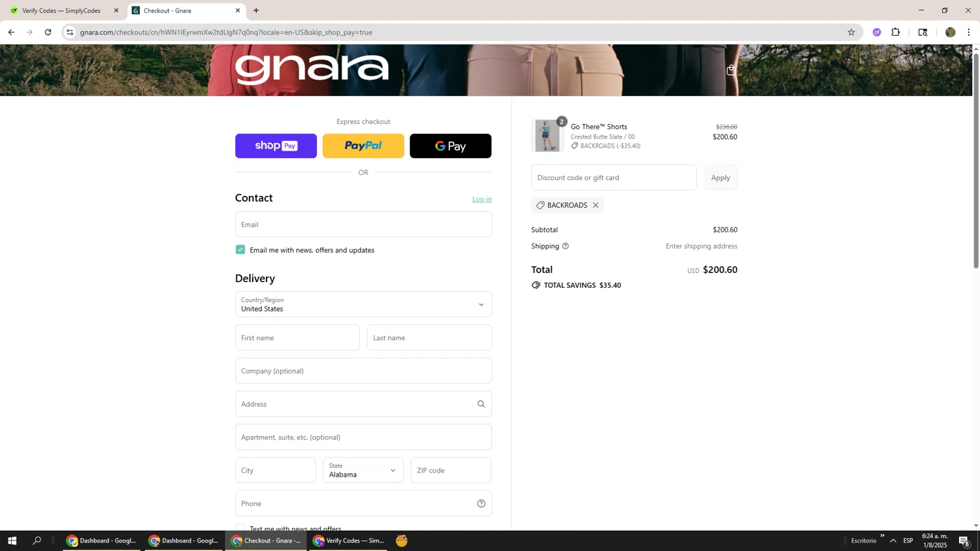Toggle Text me with news checkbox
The image size is (980, 551).
pos(240,528)
